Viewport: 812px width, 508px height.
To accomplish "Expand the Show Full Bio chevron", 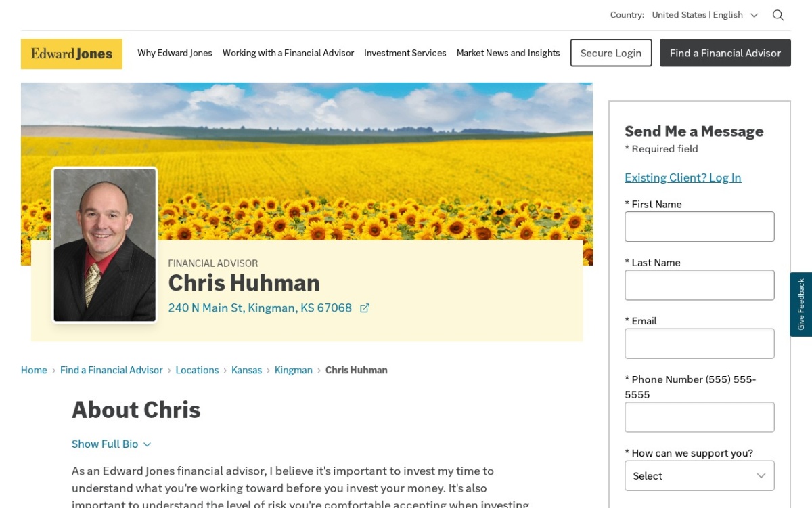I will click(x=147, y=444).
